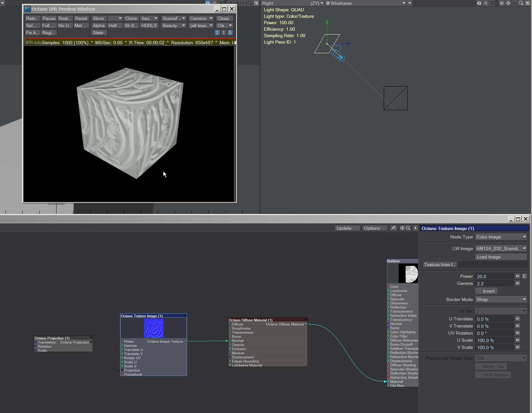The width and height of the screenshot is (532, 413).
Task: Click the node editor pan arrows icon
Action: 402,228
